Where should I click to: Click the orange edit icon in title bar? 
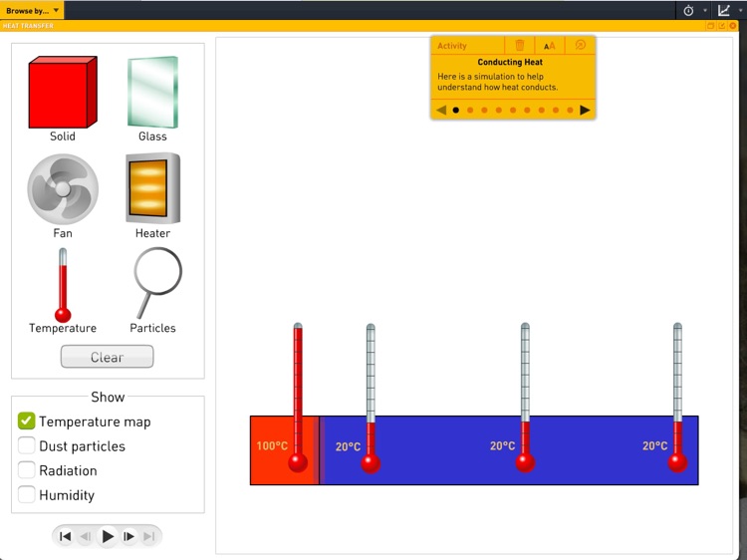pyautogui.click(x=722, y=26)
